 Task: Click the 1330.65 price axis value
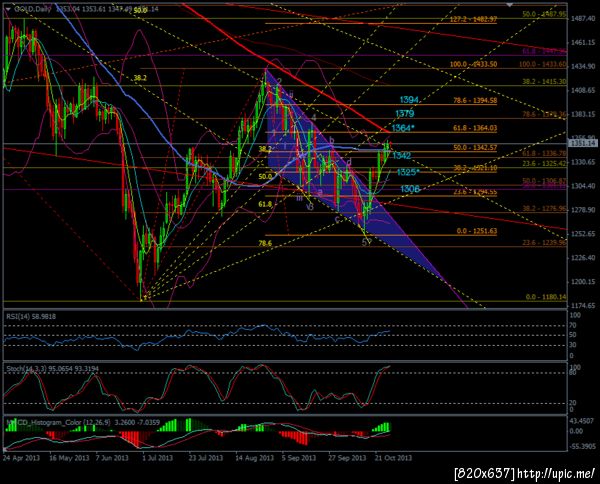[x=582, y=162]
